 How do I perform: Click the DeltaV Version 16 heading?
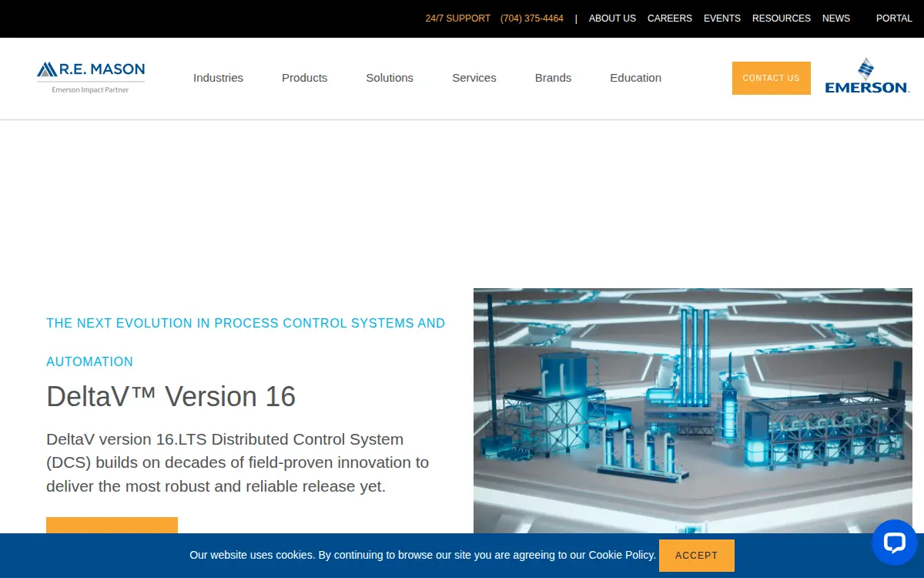pyautogui.click(x=171, y=396)
